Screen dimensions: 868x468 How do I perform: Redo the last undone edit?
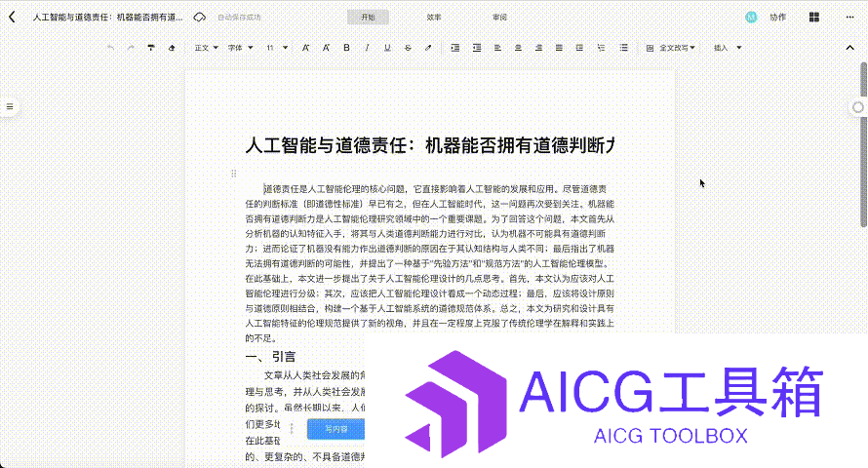131,48
